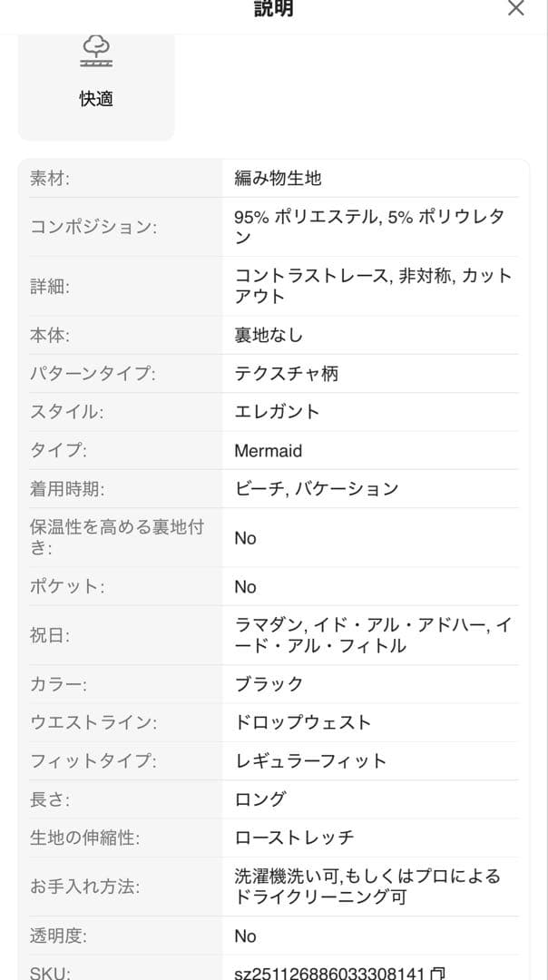Tap the 快適 comfort tree icon
Viewport: 548px width, 980px height.
pos(96,50)
